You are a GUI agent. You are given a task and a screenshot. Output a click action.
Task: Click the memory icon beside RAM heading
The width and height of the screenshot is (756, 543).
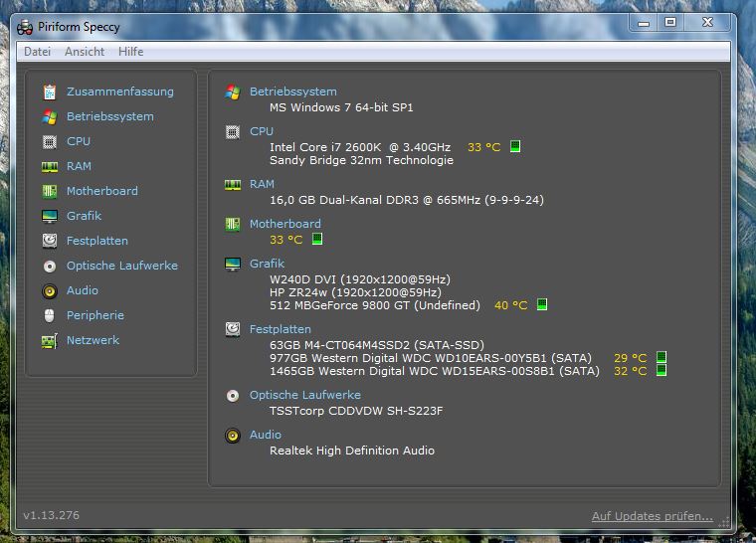point(233,185)
